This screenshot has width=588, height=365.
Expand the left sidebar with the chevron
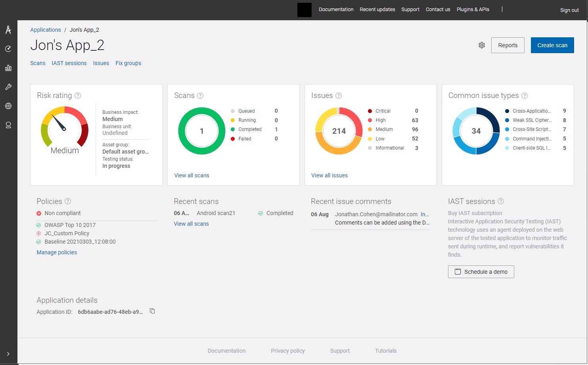pos(8,354)
